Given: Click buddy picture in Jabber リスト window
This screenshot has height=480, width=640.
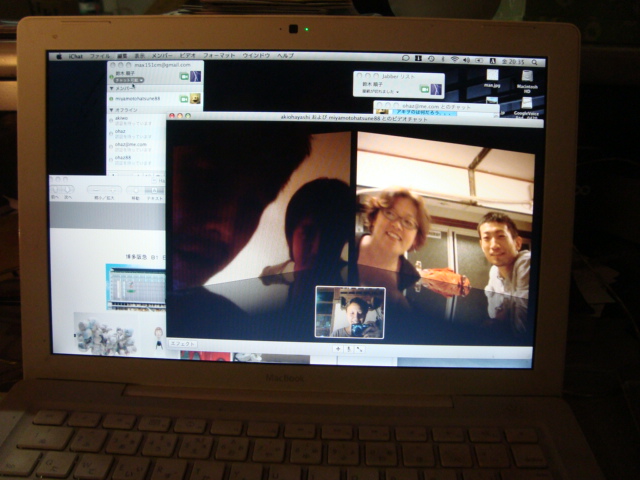Looking at the screenshot, I should (x=436, y=89).
